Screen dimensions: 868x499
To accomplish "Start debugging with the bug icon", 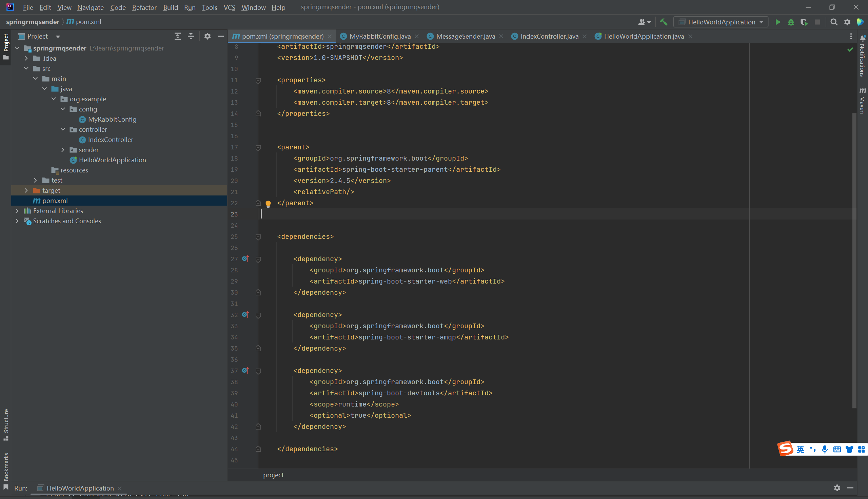I will click(x=791, y=22).
